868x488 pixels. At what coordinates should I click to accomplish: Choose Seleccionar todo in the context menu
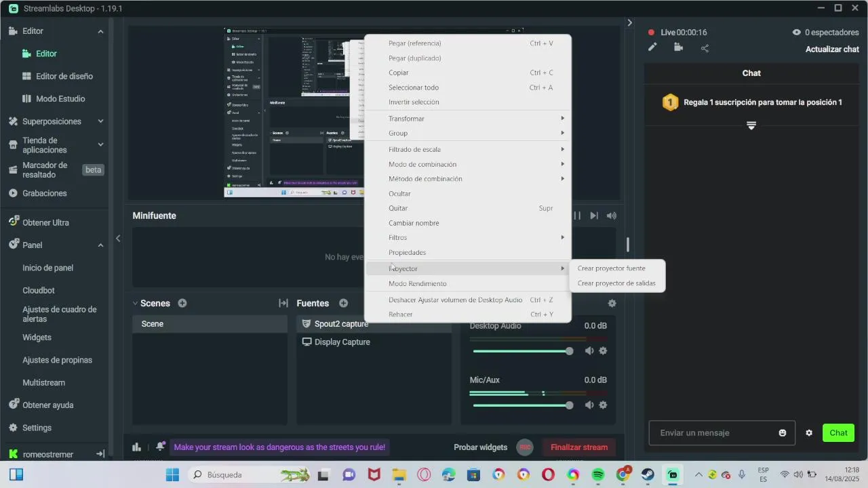point(468,87)
